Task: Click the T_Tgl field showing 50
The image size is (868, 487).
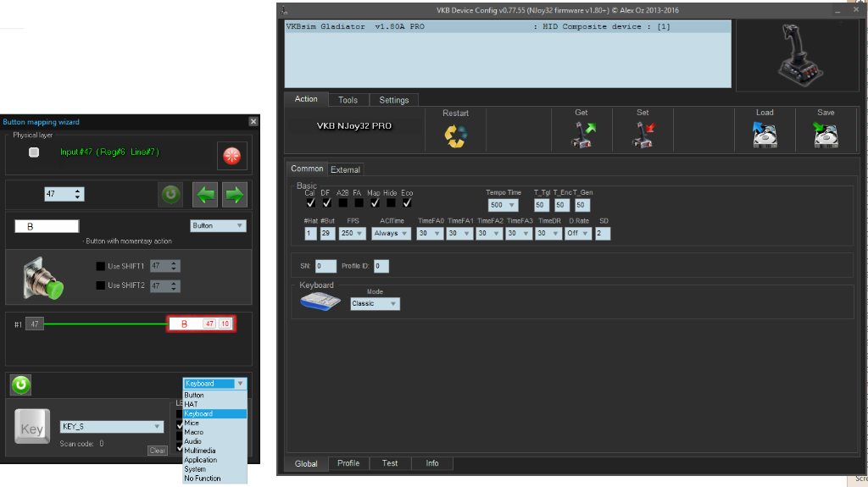Action: [x=541, y=205]
